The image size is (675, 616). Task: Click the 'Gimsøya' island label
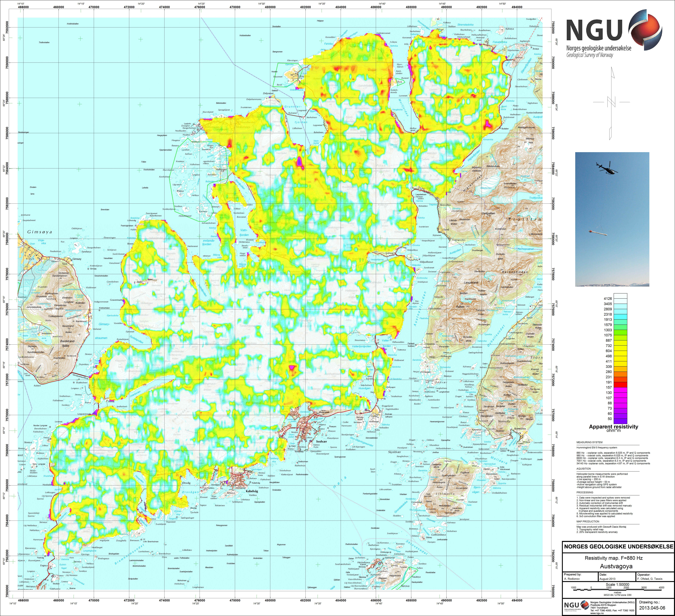point(40,232)
